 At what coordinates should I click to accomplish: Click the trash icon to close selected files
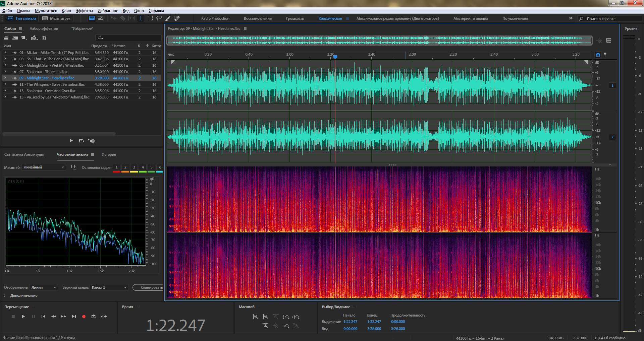coord(44,38)
